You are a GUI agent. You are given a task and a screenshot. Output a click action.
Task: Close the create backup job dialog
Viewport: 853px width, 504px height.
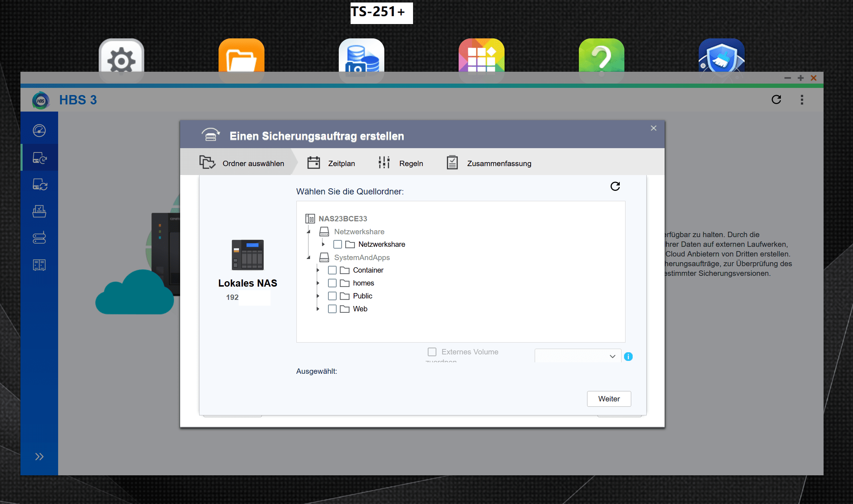[x=653, y=128]
